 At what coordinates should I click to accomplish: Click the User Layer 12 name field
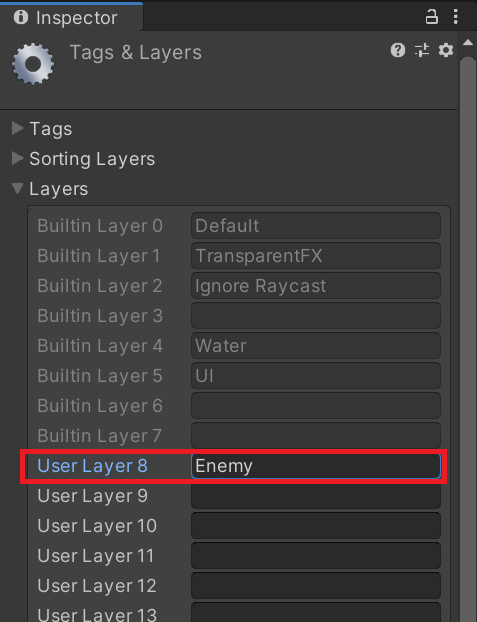pos(316,586)
